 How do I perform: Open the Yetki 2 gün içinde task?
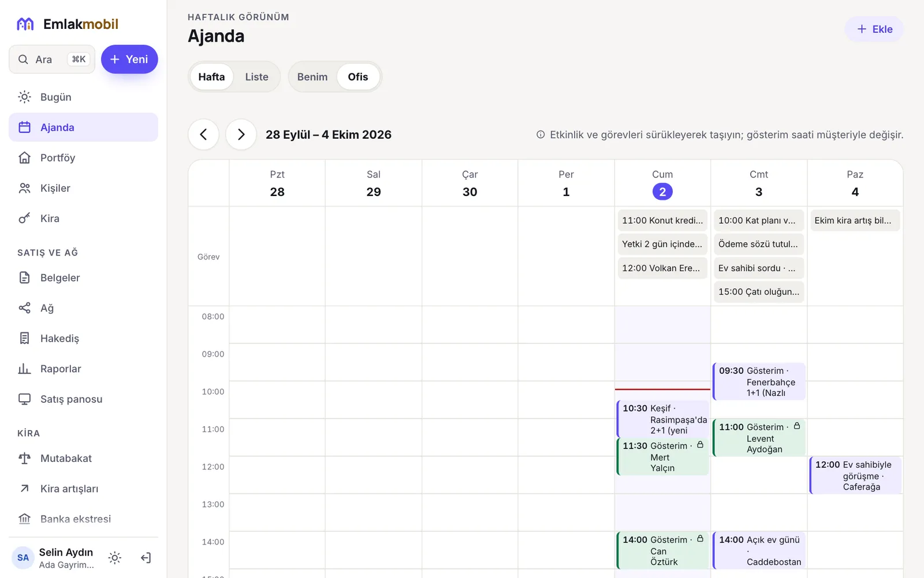click(x=662, y=244)
